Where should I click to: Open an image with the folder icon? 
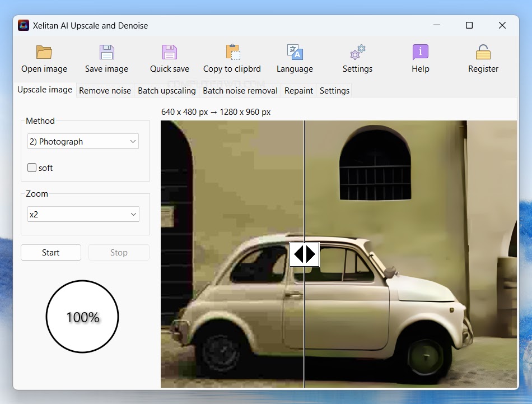[x=44, y=52]
